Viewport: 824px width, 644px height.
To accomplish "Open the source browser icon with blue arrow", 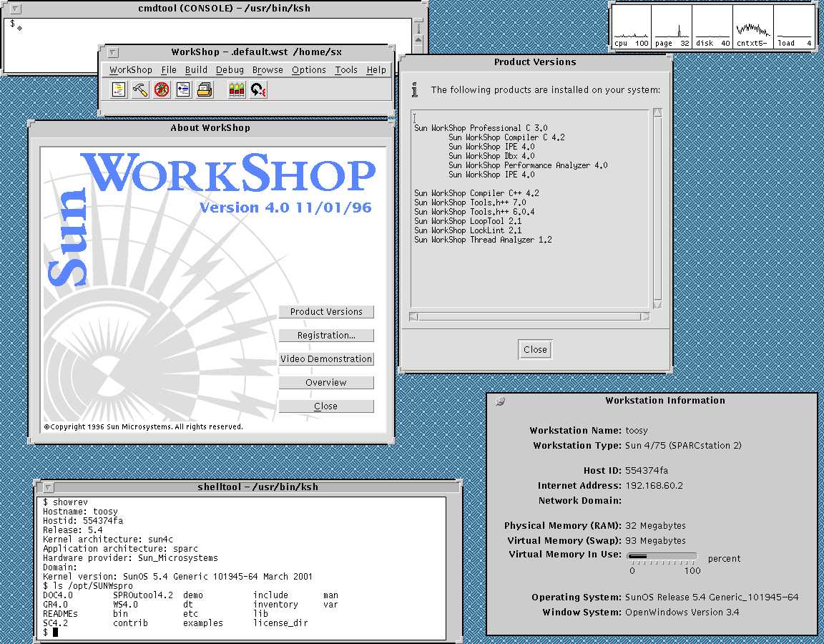I will tap(183, 90).
